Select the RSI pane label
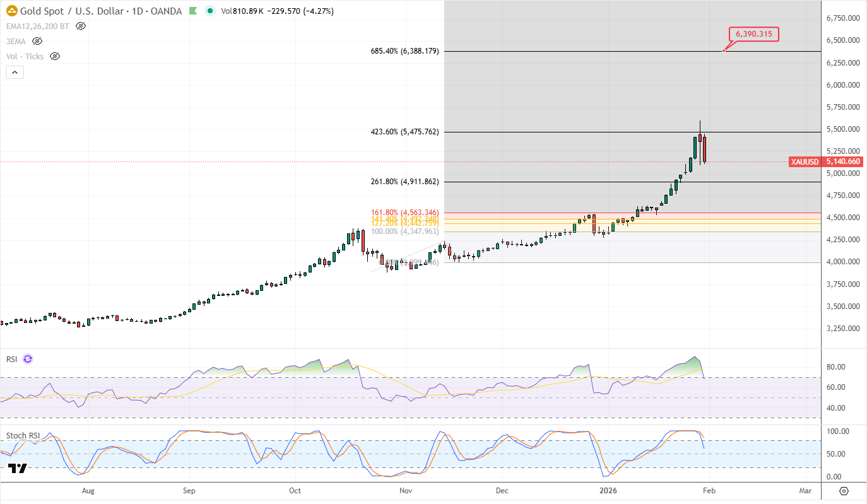This screenshot has height=504, width=867. click(11, 359)
